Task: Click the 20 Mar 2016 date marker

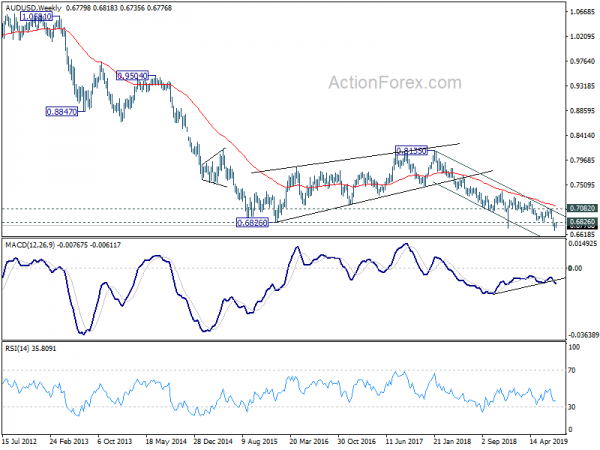Action: (308, 441)
